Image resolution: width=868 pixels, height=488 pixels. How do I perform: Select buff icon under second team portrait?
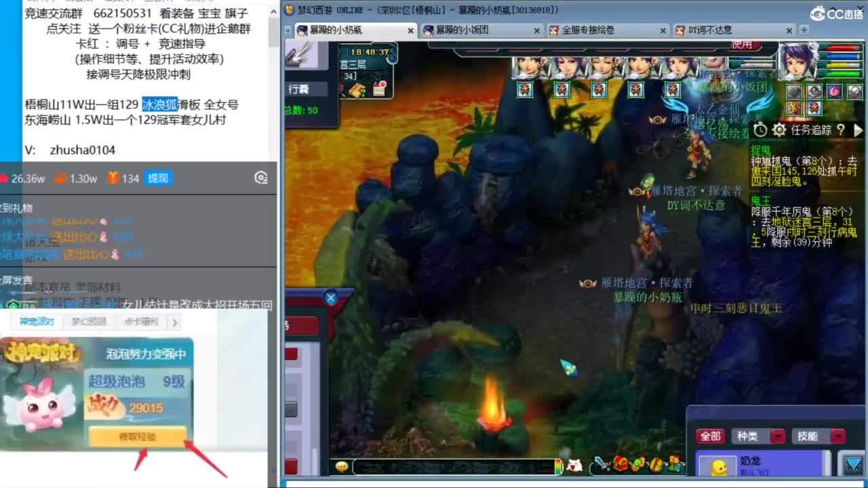tap(561, 89)
